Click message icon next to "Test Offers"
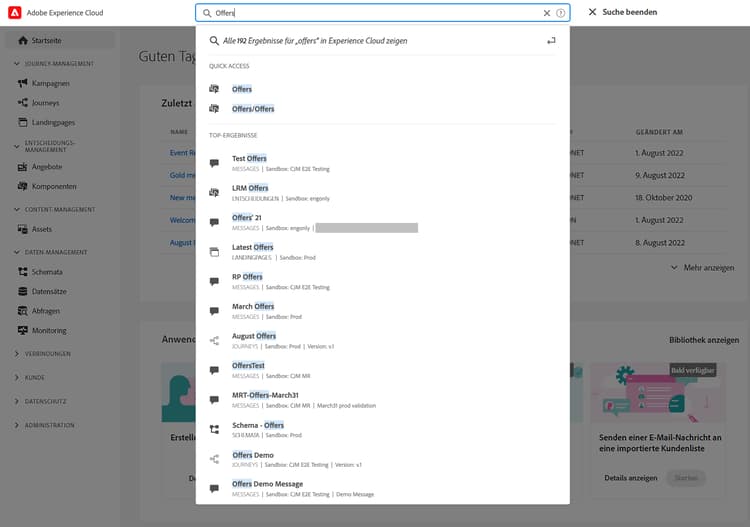Viewport: 750px width, 527px height. coord(214,163)
